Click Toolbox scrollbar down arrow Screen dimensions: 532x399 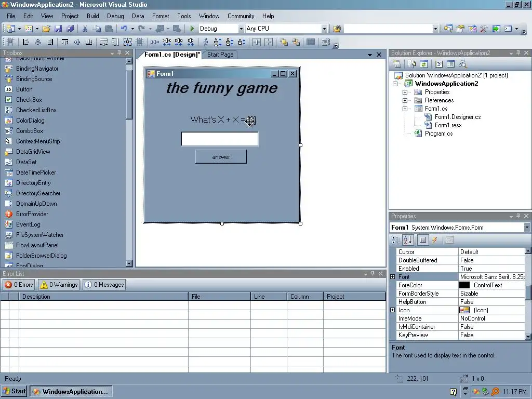click(x=129, y=263)
